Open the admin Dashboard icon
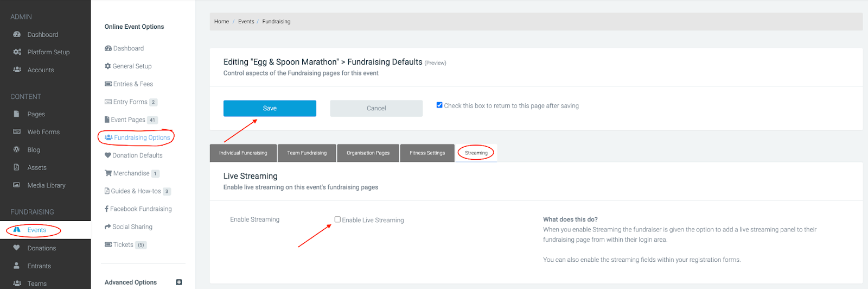Image resolution: width=868 pixels, height=289 pixels. [17, 34]
